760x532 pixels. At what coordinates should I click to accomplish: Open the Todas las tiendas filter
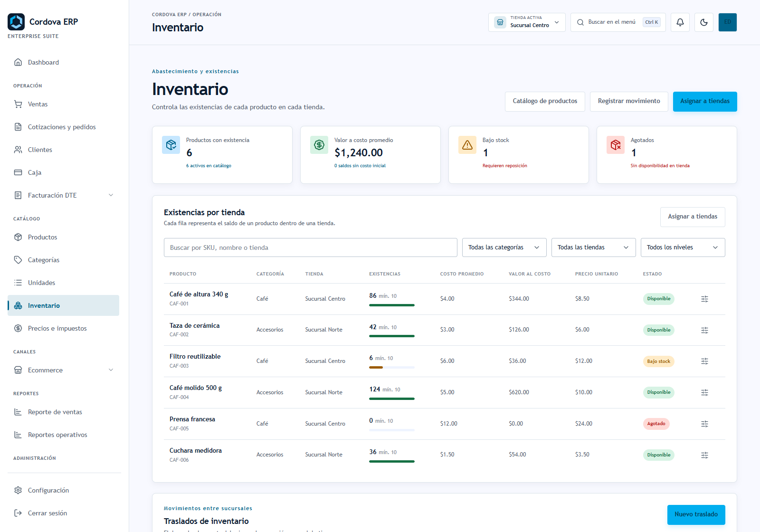(x=594, y=247)
